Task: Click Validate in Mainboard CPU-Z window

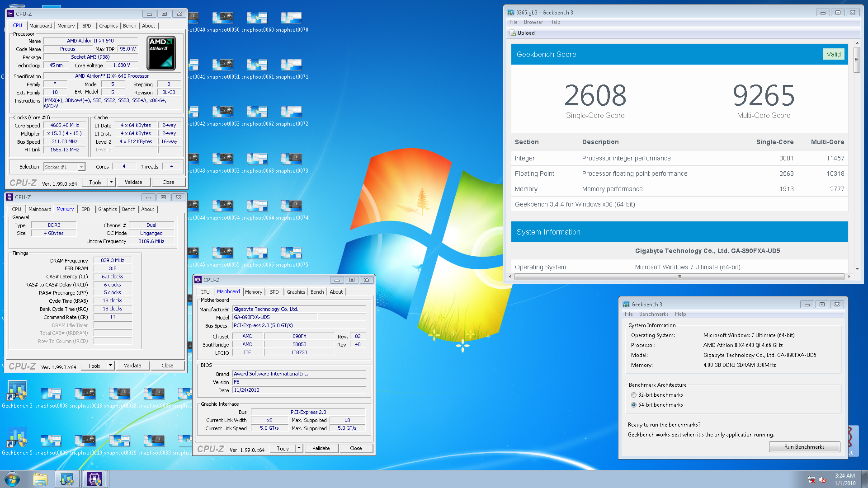Action: tap(321, 448)
